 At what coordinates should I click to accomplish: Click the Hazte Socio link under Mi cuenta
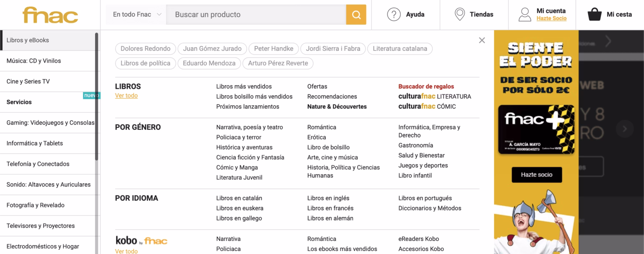pos(551,18)
